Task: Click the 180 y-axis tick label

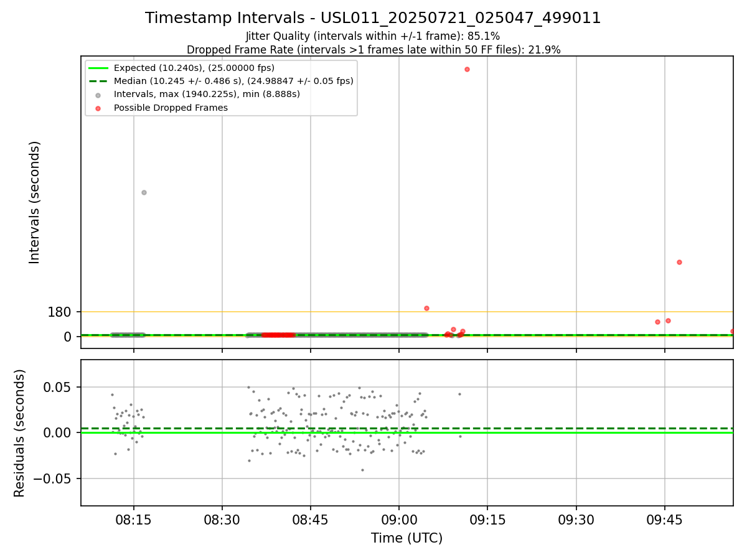Action: [60, 312]
